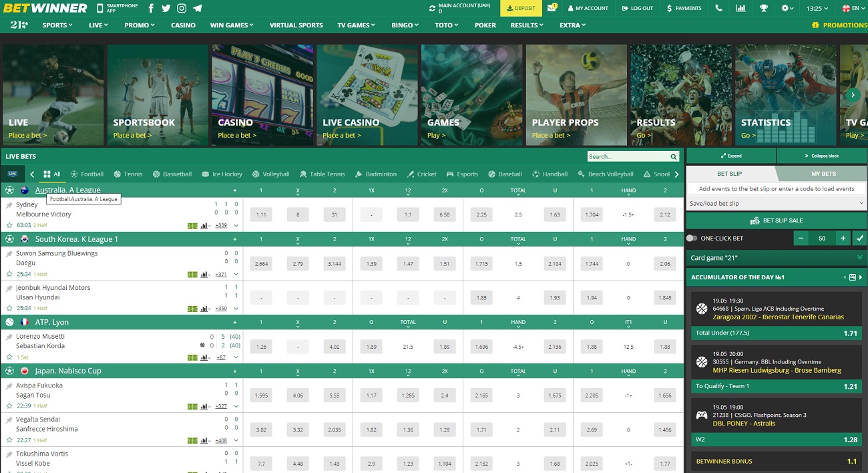
Task: Click search magnifier in live bets
Action: click(x=674, y=156)
